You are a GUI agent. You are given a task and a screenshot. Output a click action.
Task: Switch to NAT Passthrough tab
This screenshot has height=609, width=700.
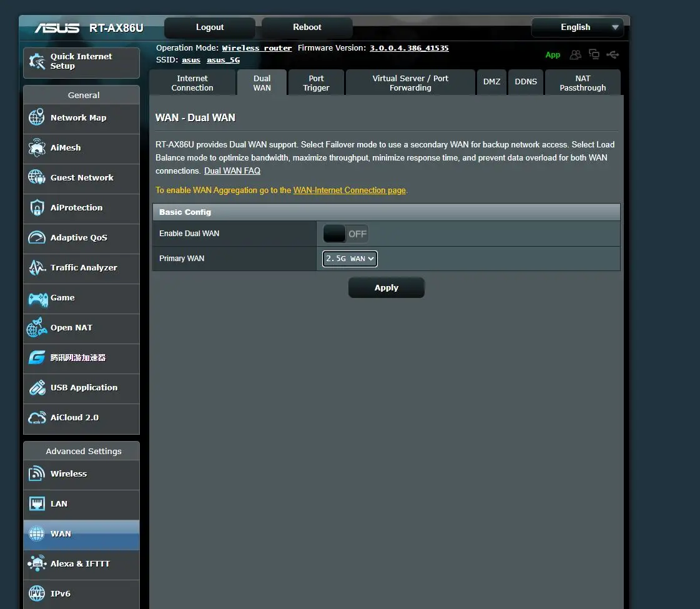click(x=583, y=82)
